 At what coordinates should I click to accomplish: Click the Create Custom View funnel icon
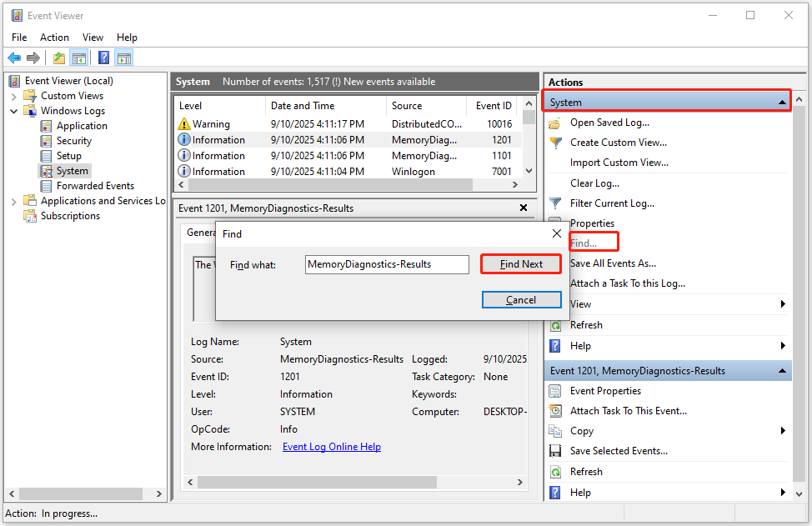[x=555, y=142]
